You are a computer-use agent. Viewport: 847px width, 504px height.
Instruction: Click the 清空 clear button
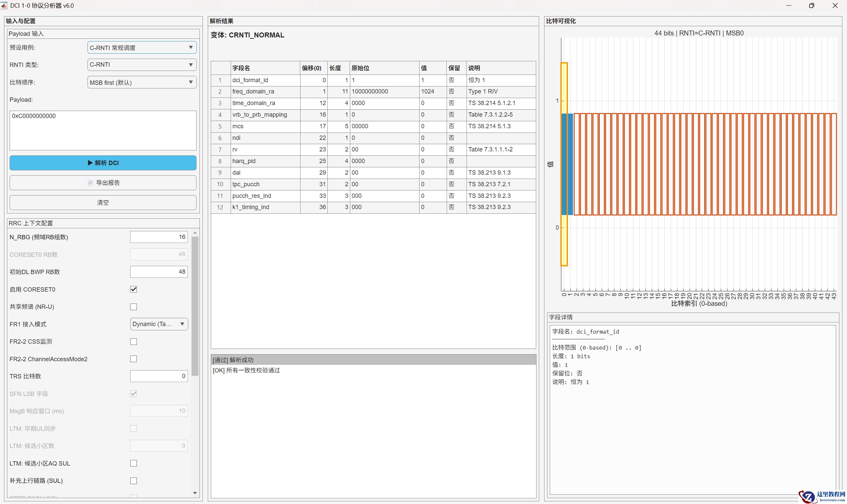pyautogui.click(x=103, y=202)
